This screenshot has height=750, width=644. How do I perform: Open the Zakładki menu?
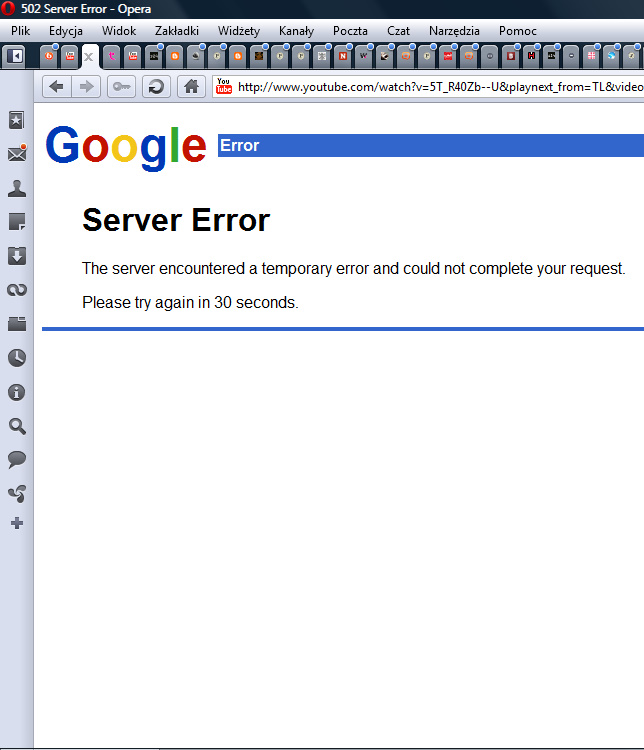point(177,31)
